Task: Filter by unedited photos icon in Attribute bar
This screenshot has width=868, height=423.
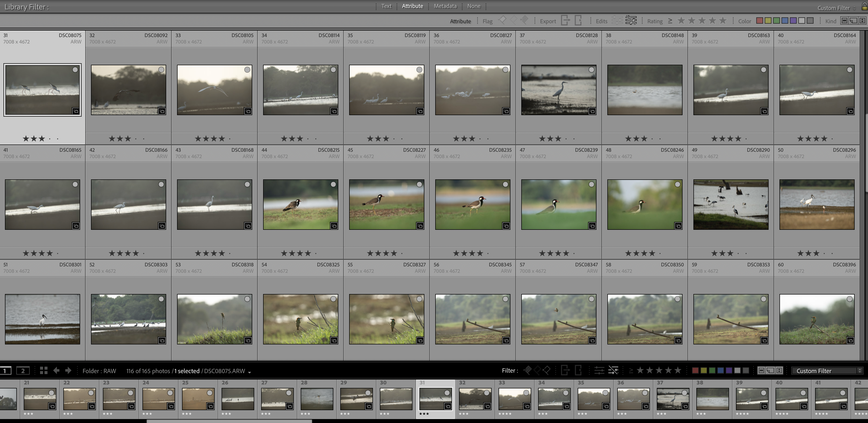Action: pyautogui.click(x=631, y=21)
